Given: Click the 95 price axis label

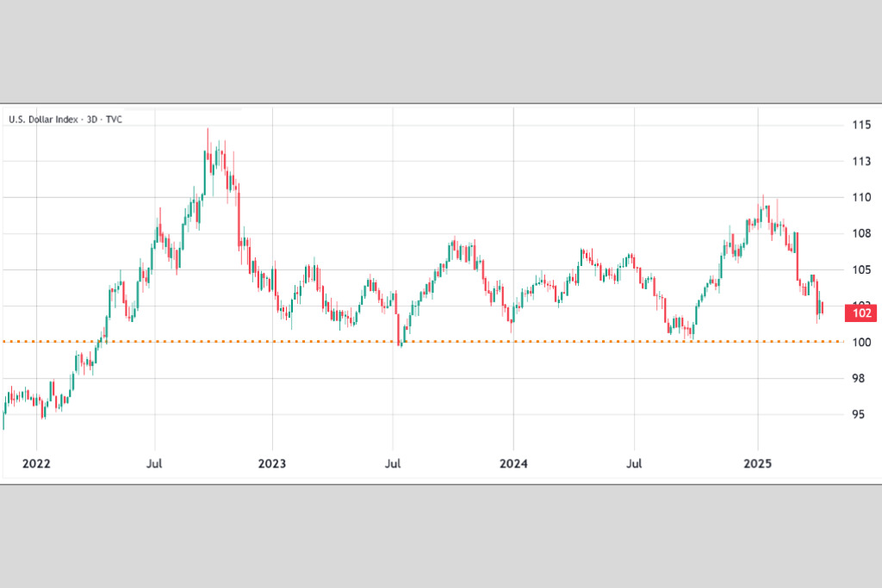Looking at the screenshot, I should 861,414.
